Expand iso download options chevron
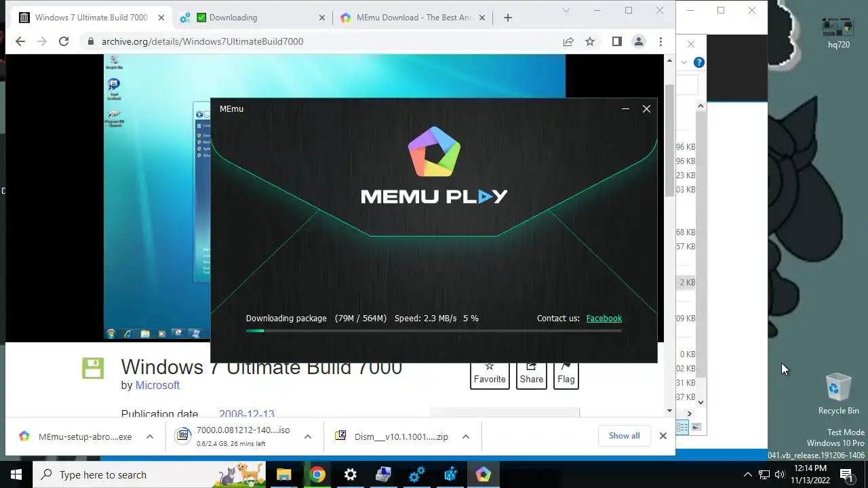Screen dimensions: 868x488 308,436
